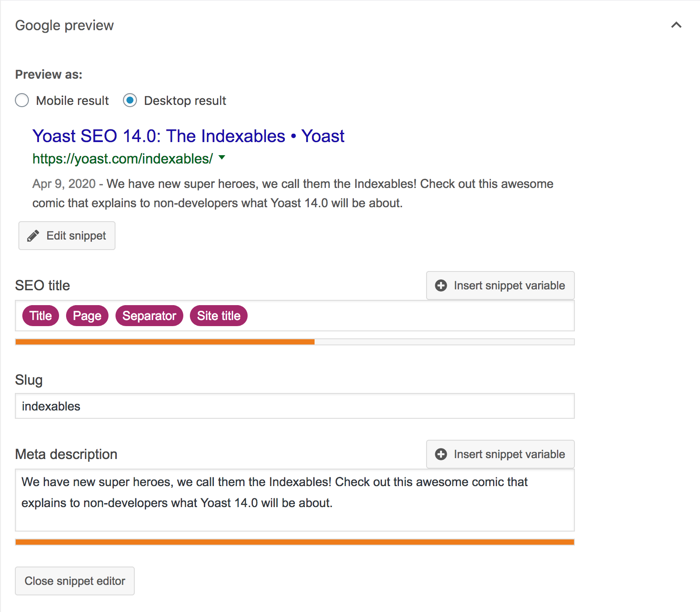Select the Desktop result radio button
The height and width of the screenshot is (612, 700).
130,101
